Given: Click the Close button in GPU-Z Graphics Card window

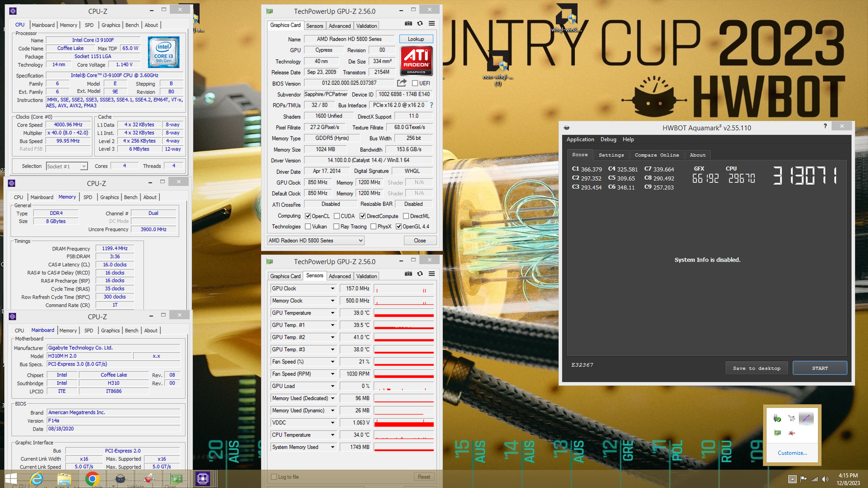Looking at the screenshot, I should point(420,240).
